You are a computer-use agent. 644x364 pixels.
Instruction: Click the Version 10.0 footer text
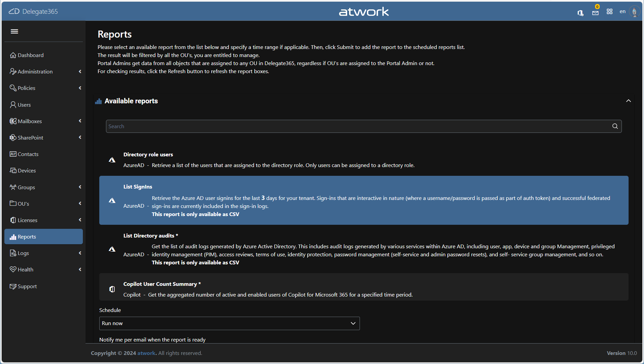tap(622, 353)
